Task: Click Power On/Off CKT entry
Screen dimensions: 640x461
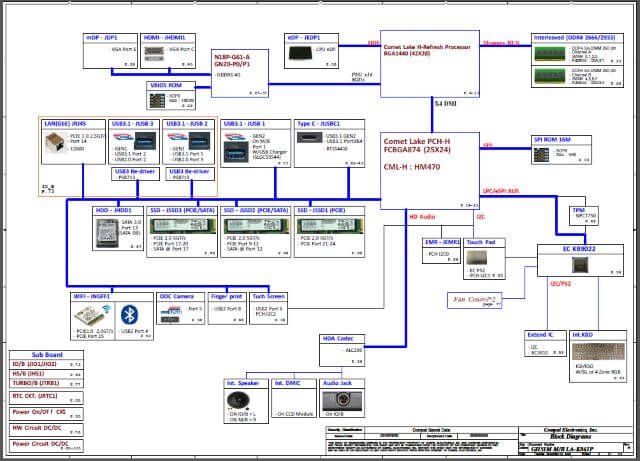Action: (x=40, y=410)
